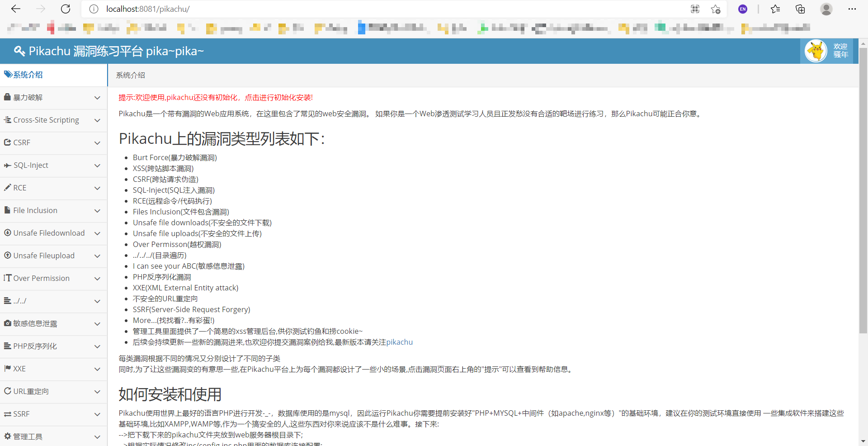868x446 pixels.
Task: Expand the 暴力破解 chevron
Action: coord(97,98)
